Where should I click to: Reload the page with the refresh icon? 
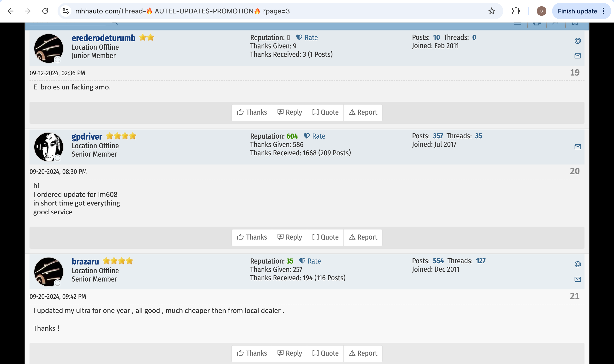[x=45, y=11]
